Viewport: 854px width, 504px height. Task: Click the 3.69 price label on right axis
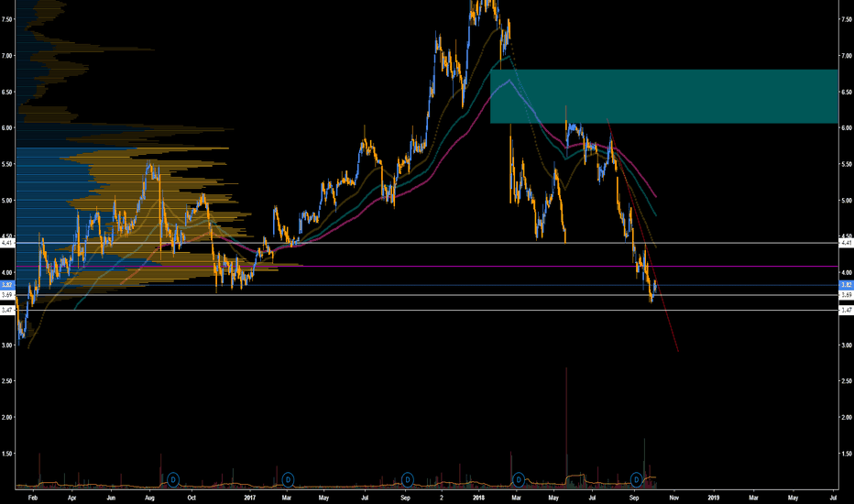[x=846, y=295]
